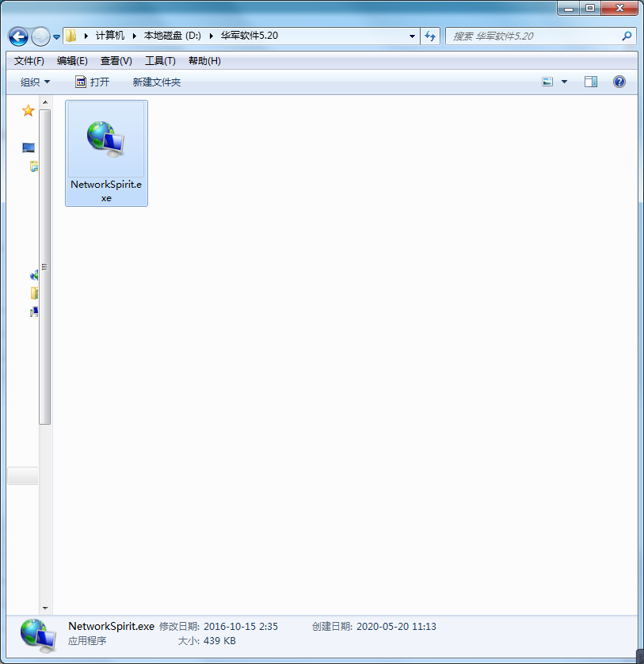
Task: Click the 大小: 439 KB details text
Action: pyautogui.click(x=207, y=641)
